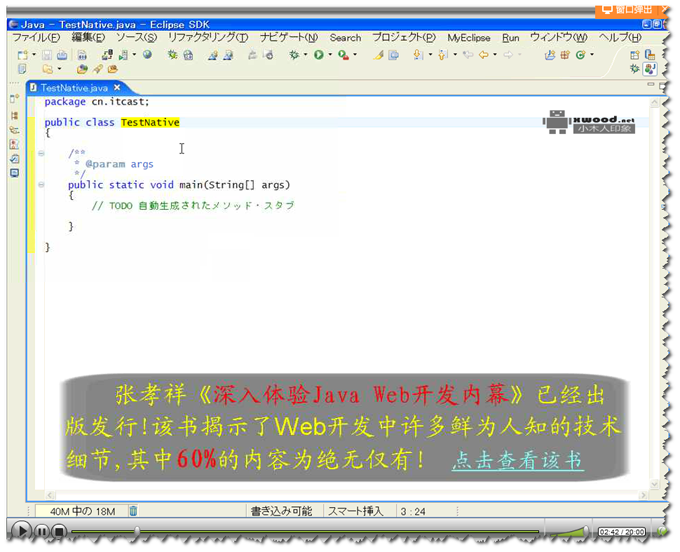Click the New Java Project icon
Viewport: 680px width, 552px height.
coord(550,55)
